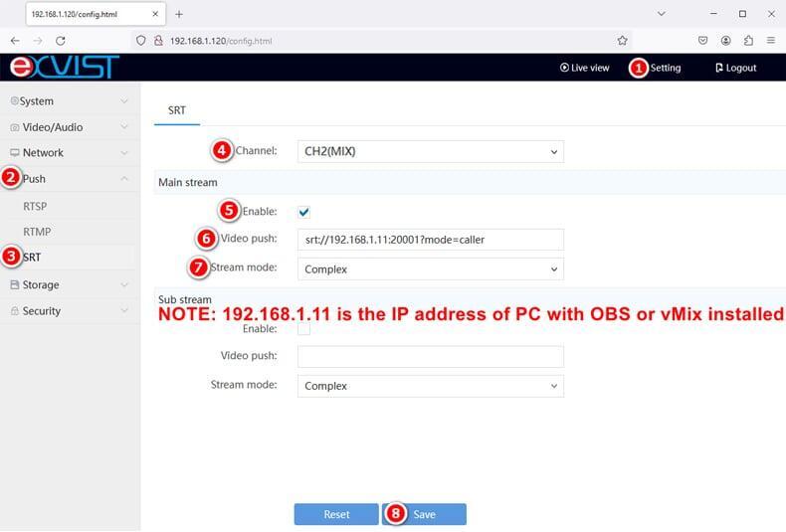Image resolution: width=786 pixels, height=532 pixels.
Task: Reload the page with browser refresh icon
Action: (61, 41)
